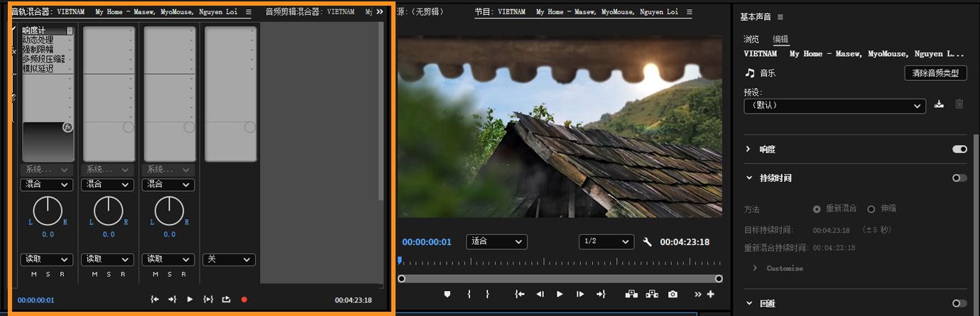Image resolution: width=980 pixels, height=316 pixels.
Task: Open first track's 读取 automation dropdown
Action: pos(46,259)
